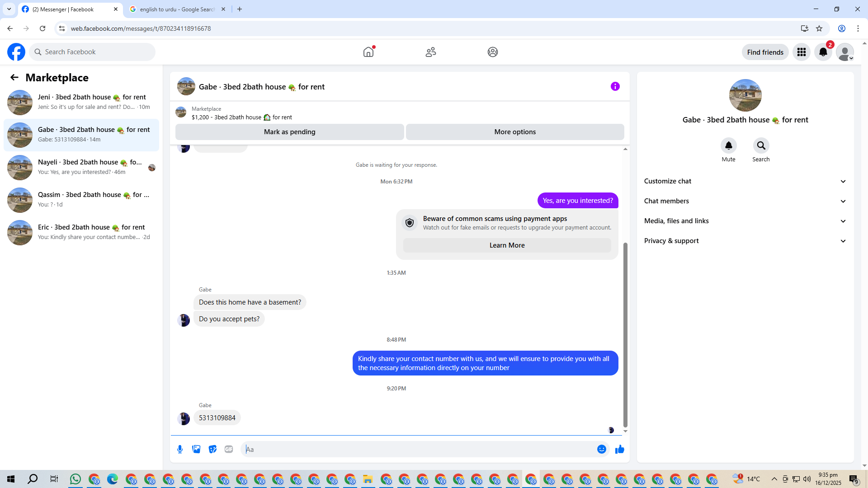Image resolution: width=868 pixels, height=488 pixels.
Task: Click Learn More about scams
Action: pos(507,245)
